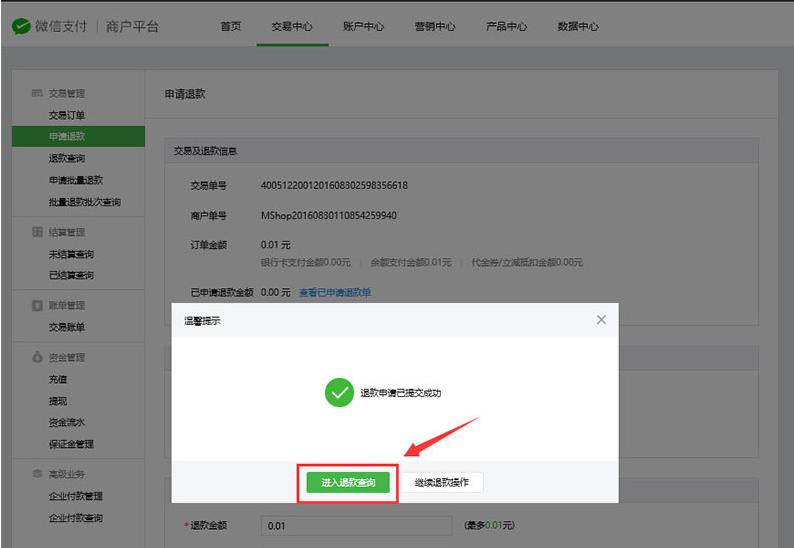Screen dimensions: 794x548
Task: Click the WeChat Pay logo icon
Action: pos(21,26)
